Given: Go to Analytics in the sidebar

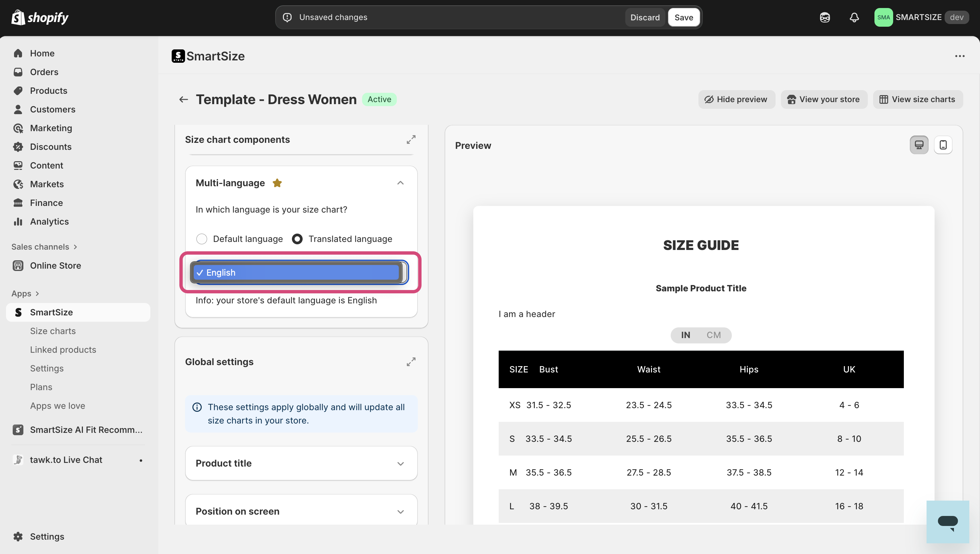Looking at the screenshot, I should click(x=49, y=222).
